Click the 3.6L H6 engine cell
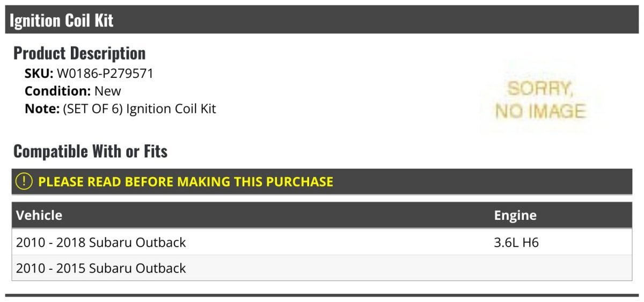 click(x=516, y=242)
